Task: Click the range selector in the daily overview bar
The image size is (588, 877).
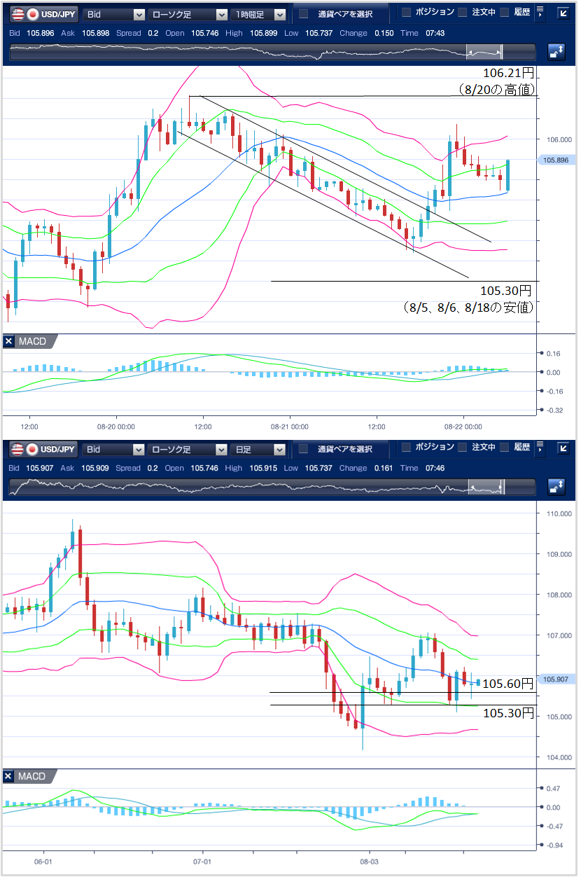Action: coord(484,487)
